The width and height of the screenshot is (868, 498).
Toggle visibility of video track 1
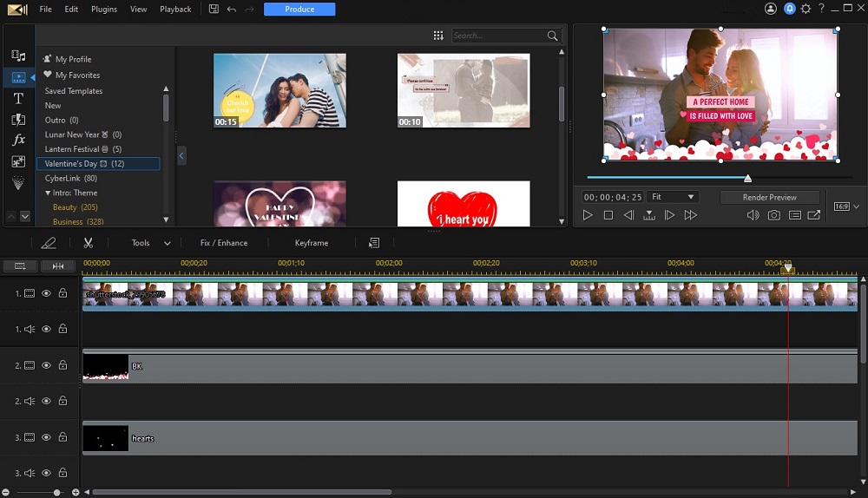click(x=47, y=293)
